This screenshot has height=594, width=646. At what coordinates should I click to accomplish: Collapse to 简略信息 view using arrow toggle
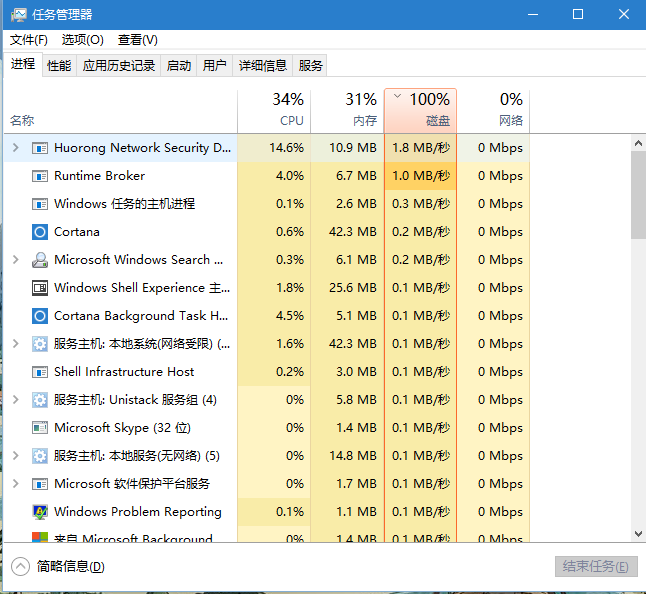pos(20,567)
